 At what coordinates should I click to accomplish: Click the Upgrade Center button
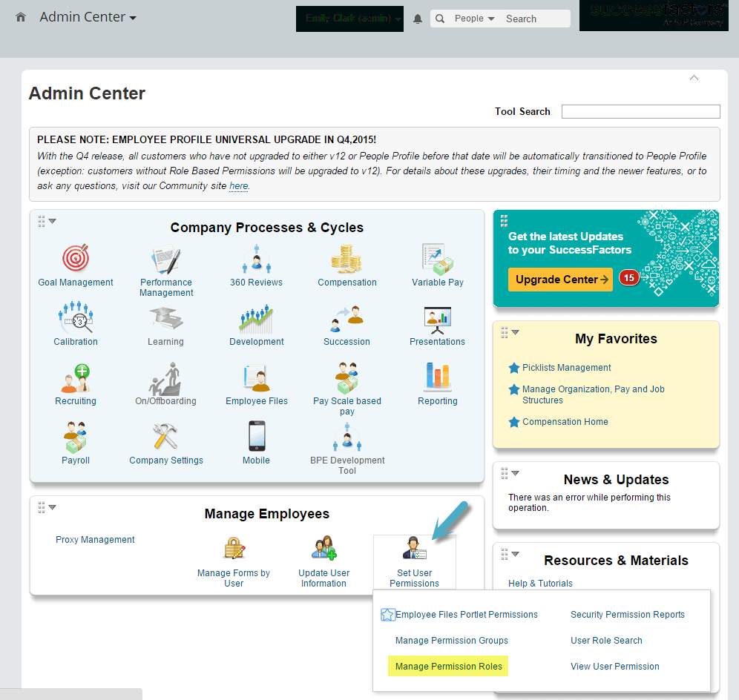point(560,280)
